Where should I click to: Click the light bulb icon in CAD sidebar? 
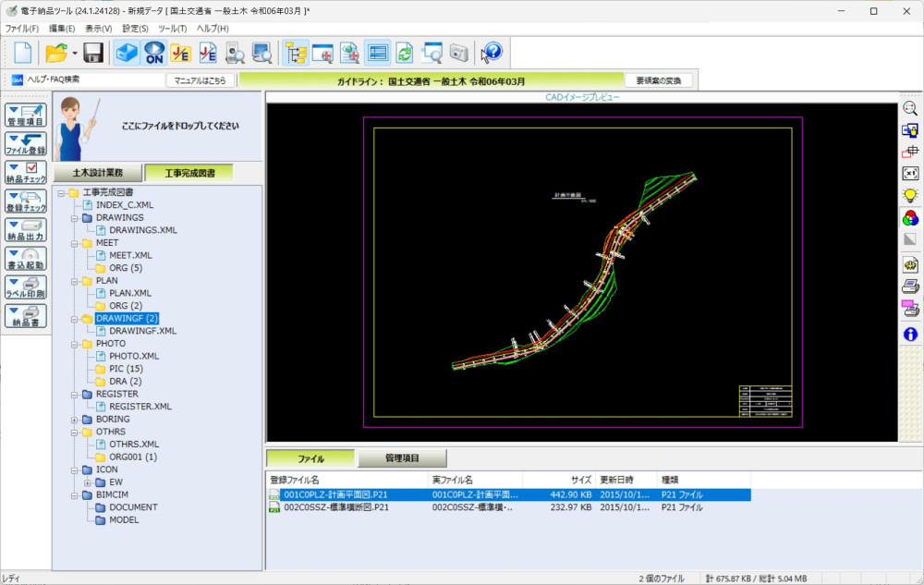coord(910,196)
